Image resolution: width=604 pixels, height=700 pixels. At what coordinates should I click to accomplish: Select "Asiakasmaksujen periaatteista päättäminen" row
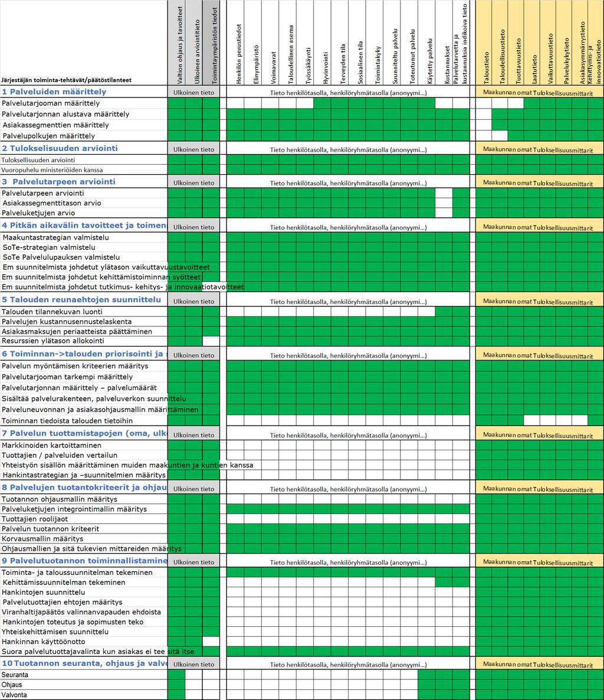[x=77, y=331]
